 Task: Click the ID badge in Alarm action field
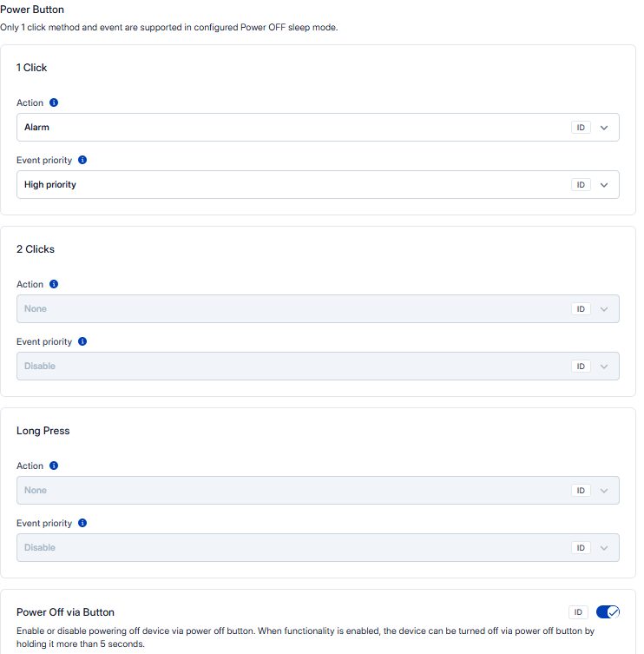point(581,128)
